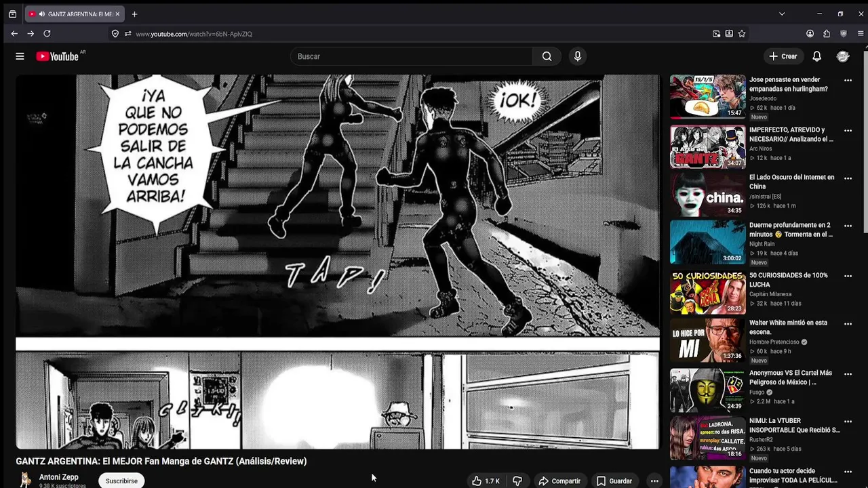Open Night Rain channel name
Screen dimensions: 868x488
point(762,244)
